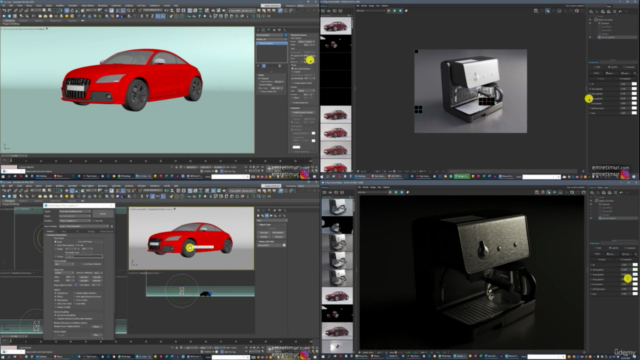640x360 pixels.
Task: Open Create panel tab in top-left command panel
Action: tap(258, 30)
